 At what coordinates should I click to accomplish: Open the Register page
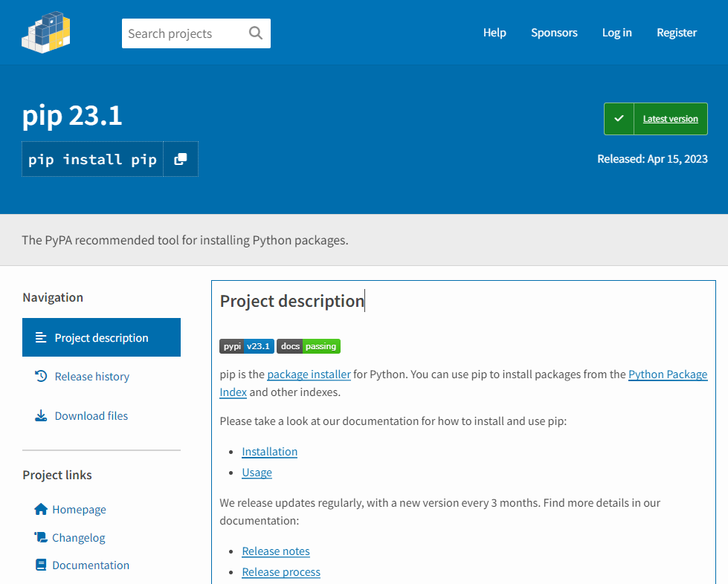(x=677, y=33)
